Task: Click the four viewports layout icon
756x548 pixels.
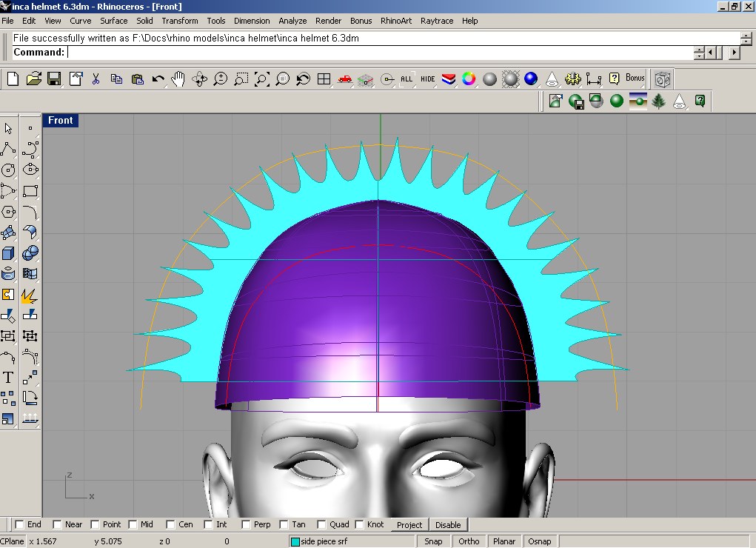Action: pyautogui.click(x=324, y=78)
